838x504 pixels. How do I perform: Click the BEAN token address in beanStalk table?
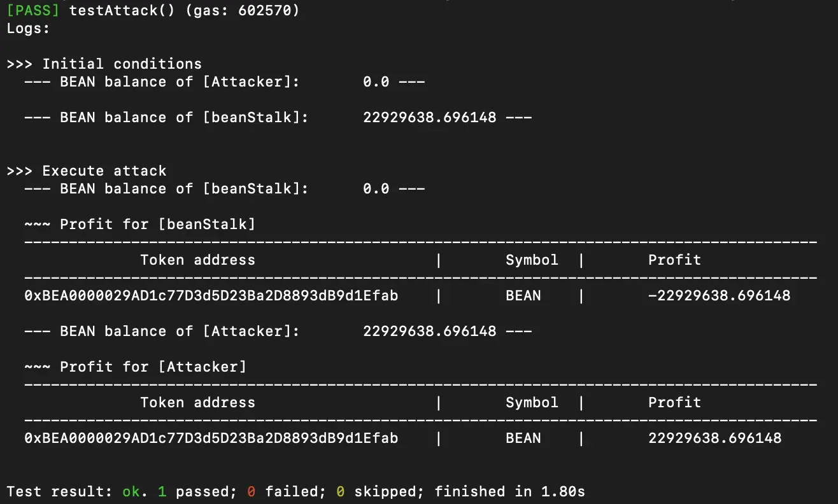click(x=211, y=296)
